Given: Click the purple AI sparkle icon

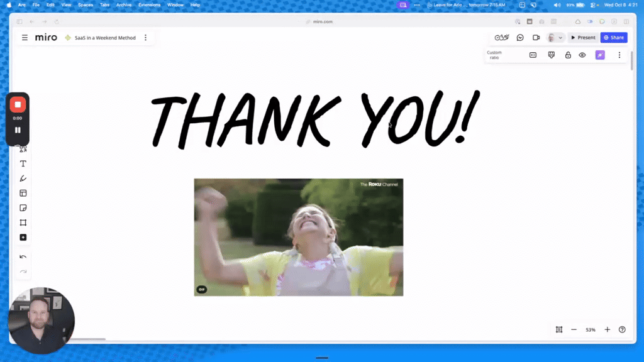Looking at the screenshot, I should click(600, 55).
